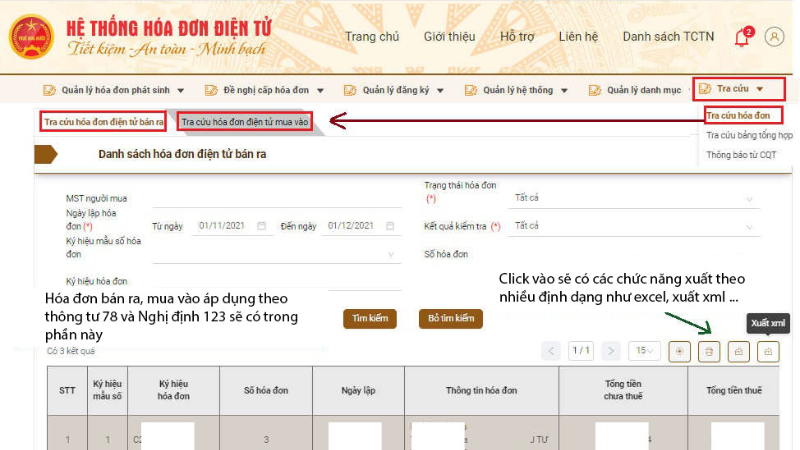Switch to Tra cứu hóa đơn điện tử mua vào tab
The width and height of the screenshot is (800, 450).
246,121
